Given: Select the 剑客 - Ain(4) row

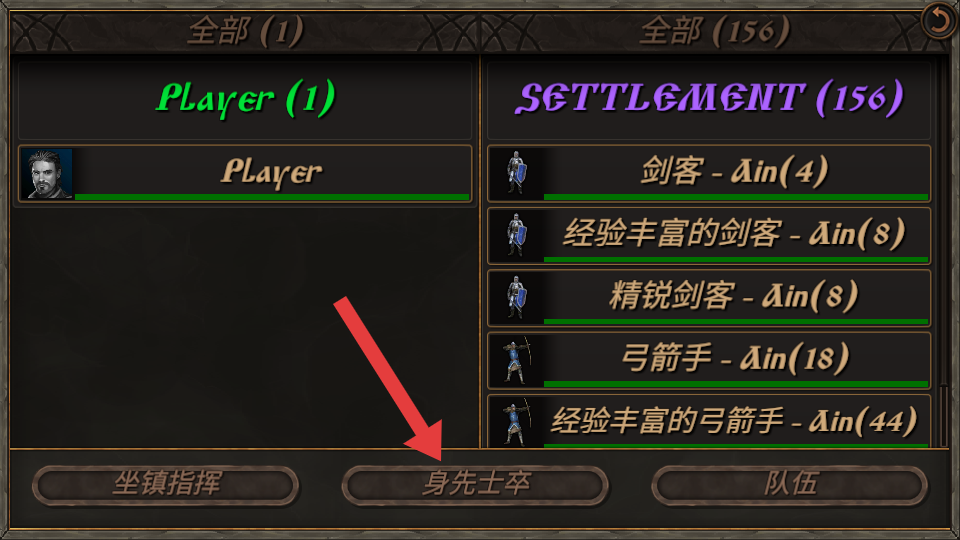Looking at the screenshot, I should [x=709, y=174].
